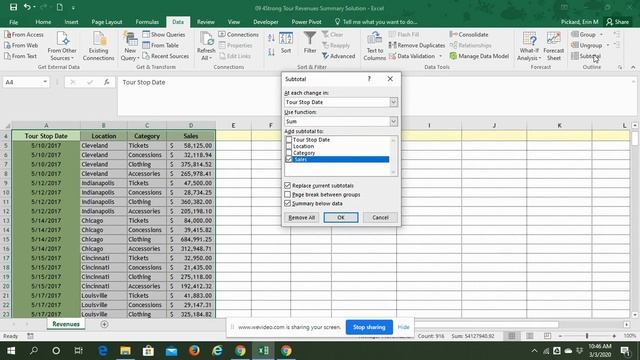The image size is (640, 360).
Task: Click Stop sharing button
Action: 369,327
